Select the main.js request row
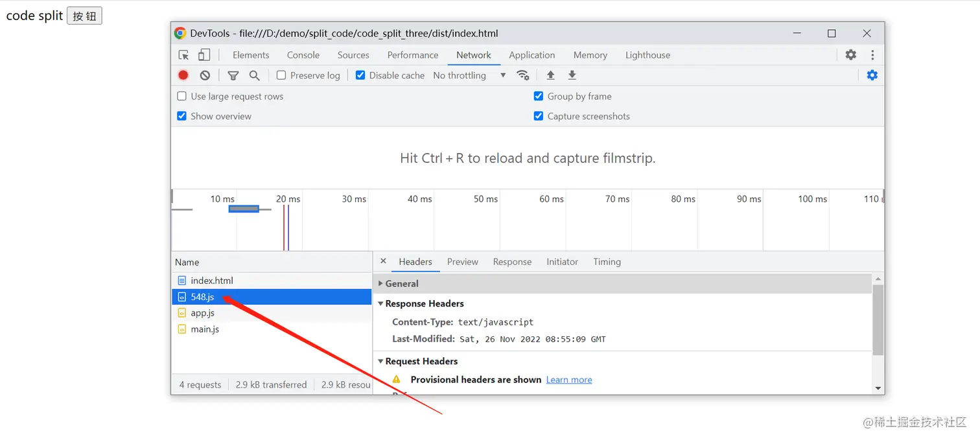 [272, 329]
